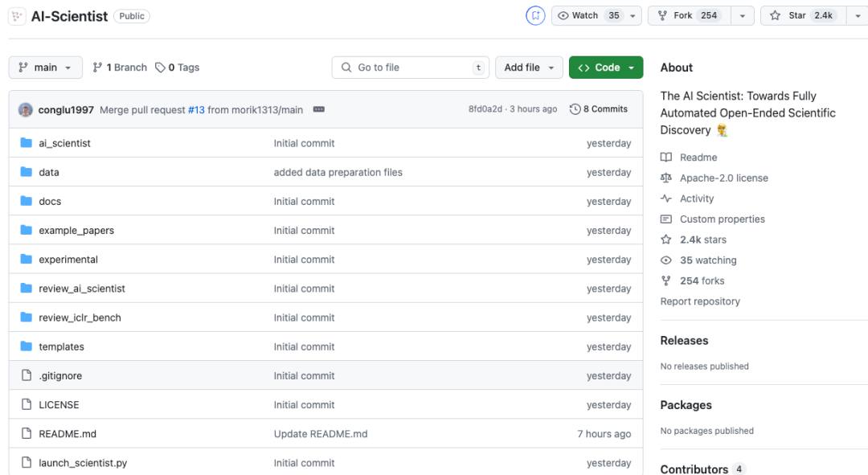Open pull request #13 link
868x475 pixels.
click(x=196, y=109)
